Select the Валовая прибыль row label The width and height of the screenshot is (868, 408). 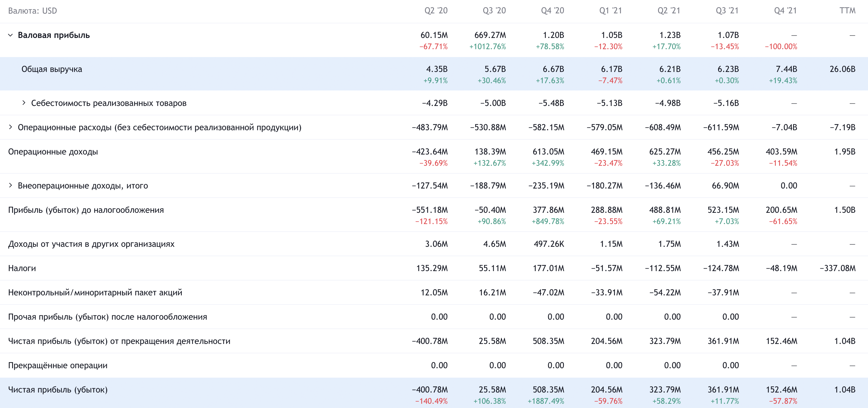coord(54,35)
